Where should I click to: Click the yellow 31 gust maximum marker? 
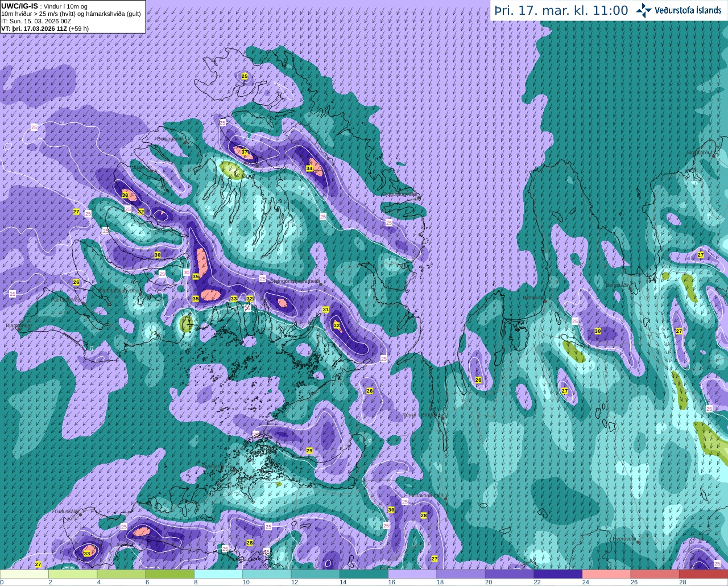326,309
